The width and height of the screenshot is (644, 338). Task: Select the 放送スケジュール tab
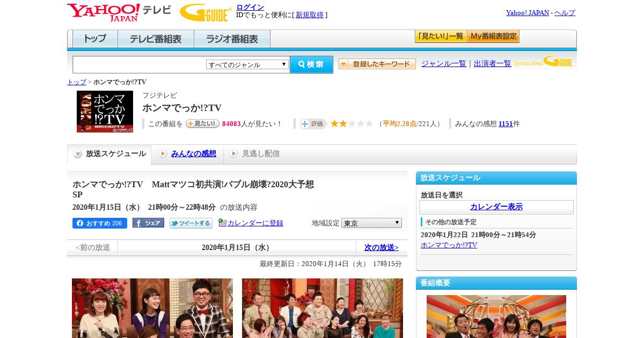click(x=109, y=155)
